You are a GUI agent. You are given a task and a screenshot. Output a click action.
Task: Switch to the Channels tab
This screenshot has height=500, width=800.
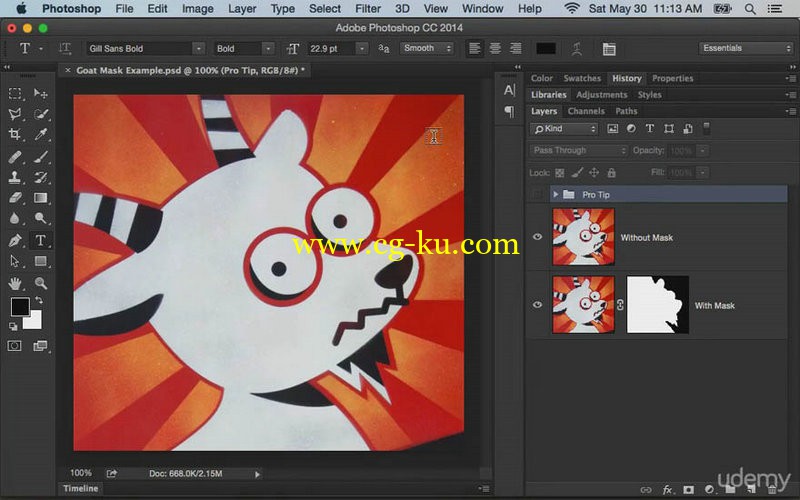pyautogui.click(x=586, y=111)
